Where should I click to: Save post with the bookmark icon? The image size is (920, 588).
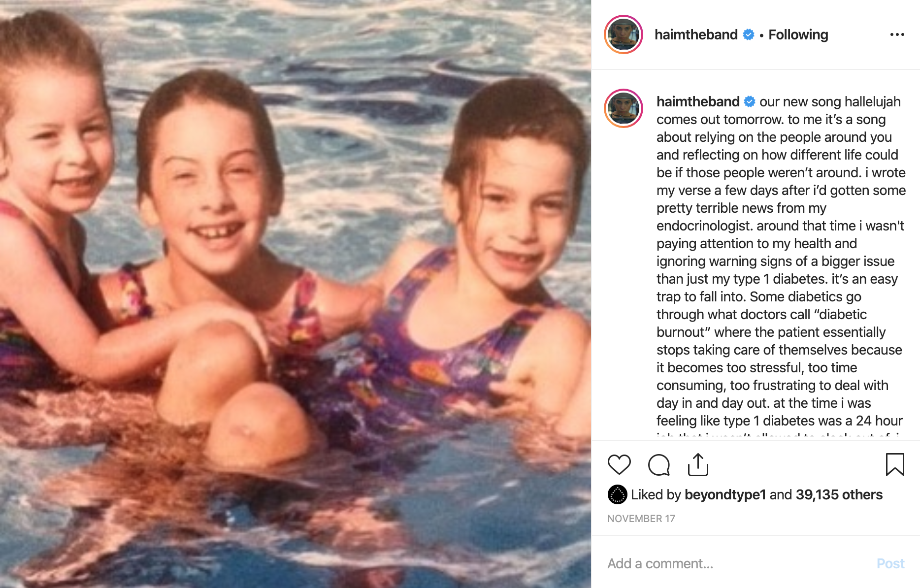click(895, 464)
